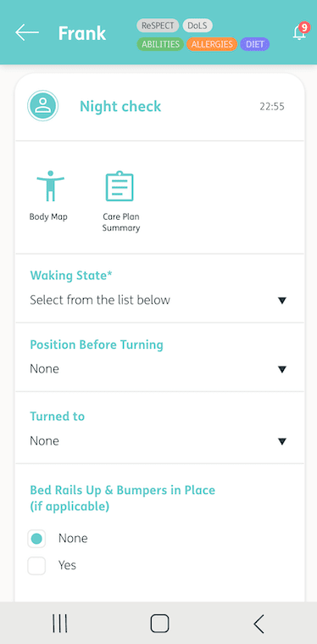Select Yes for bed rails up

[x=36, y=566]
